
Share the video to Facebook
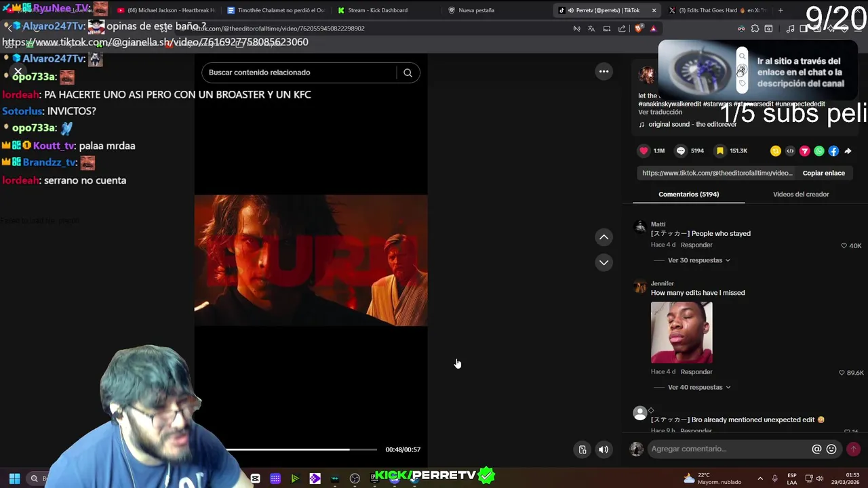point(833,151)
